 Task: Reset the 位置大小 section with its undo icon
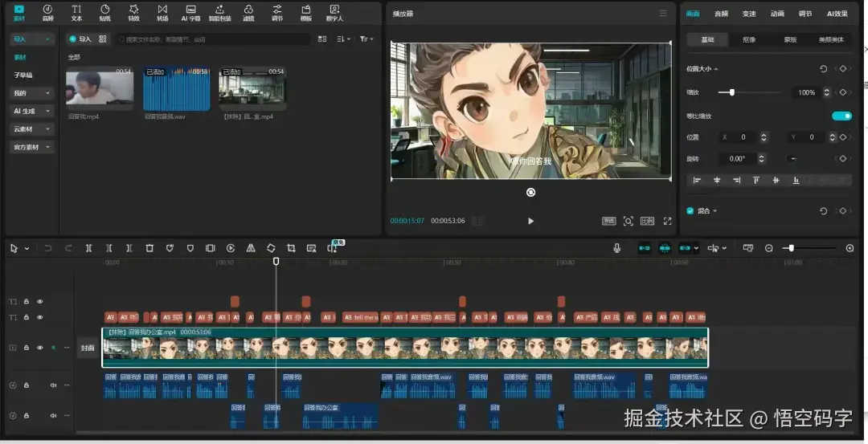(x=823, y=69)
